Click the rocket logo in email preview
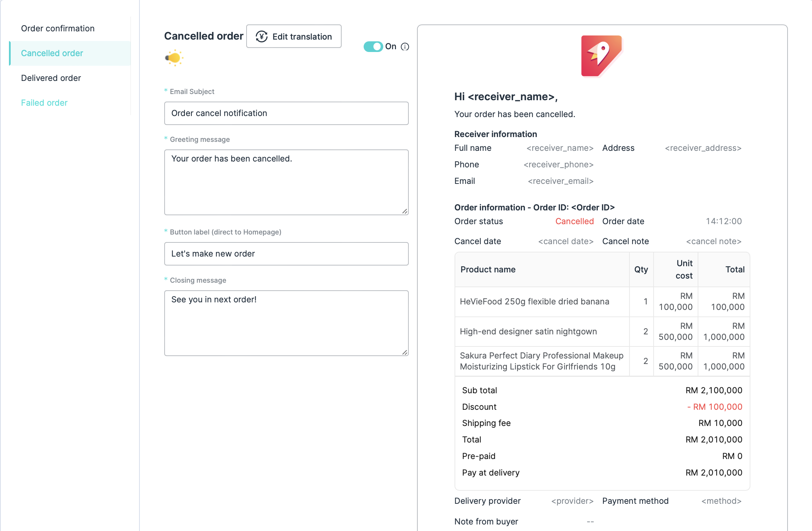 coord(601,56)
